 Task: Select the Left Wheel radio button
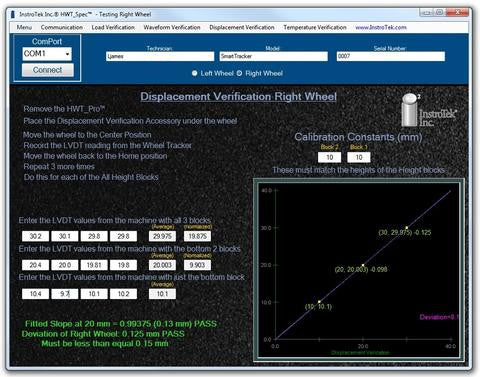click(195, 73)
